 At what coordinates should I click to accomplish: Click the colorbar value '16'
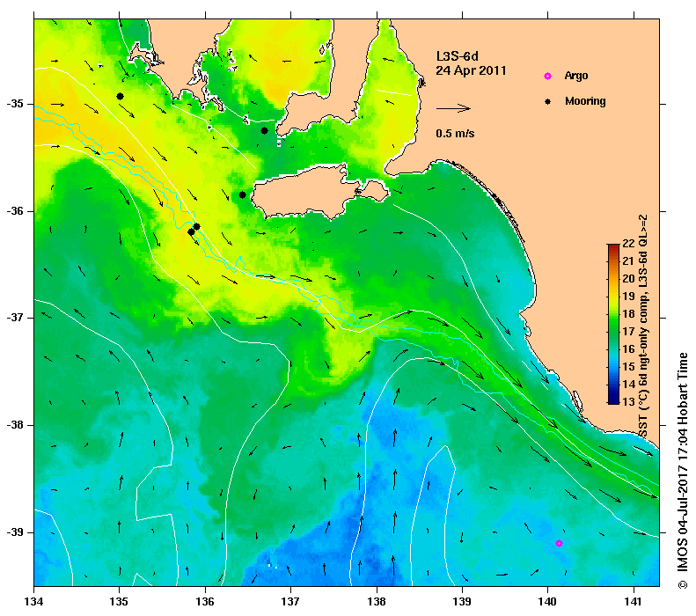[628, 348]
